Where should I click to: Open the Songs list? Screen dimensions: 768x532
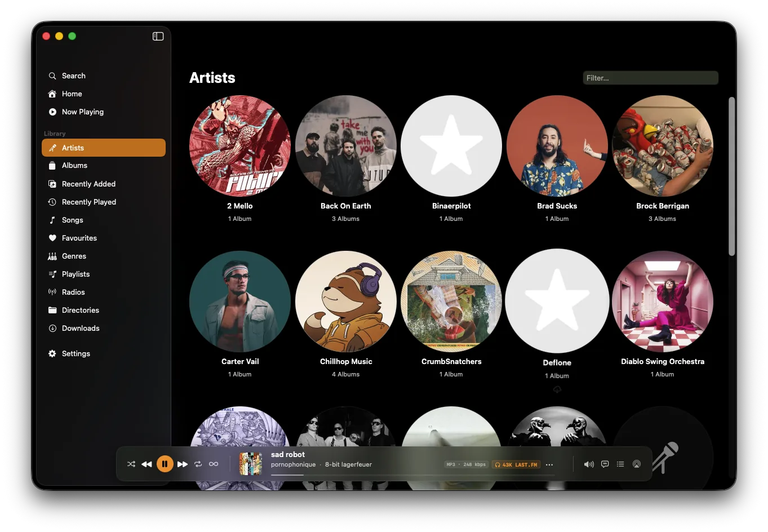(x=104, y=220)
